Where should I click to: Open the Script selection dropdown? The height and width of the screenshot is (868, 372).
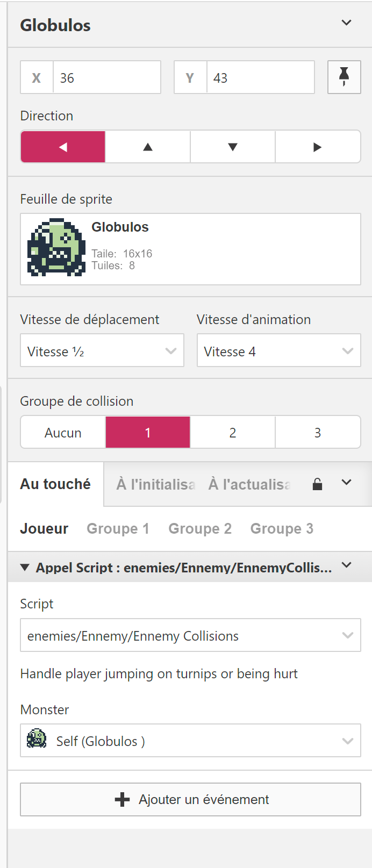(x=190, y=635)
